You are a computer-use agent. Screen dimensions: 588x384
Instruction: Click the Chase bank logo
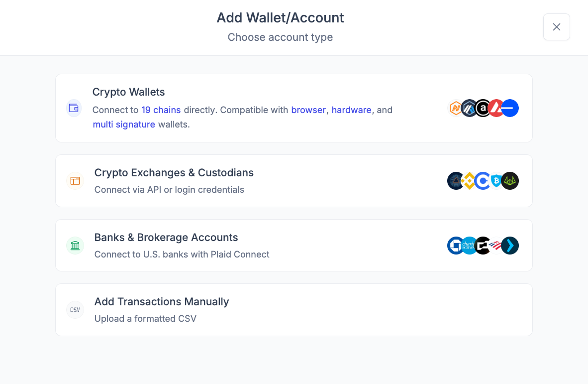(x=455, y=246)
